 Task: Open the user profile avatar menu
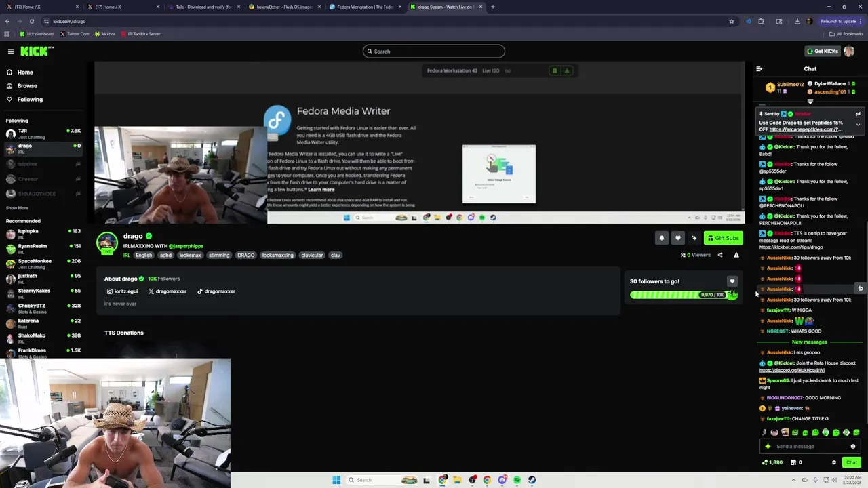point(849,51)
